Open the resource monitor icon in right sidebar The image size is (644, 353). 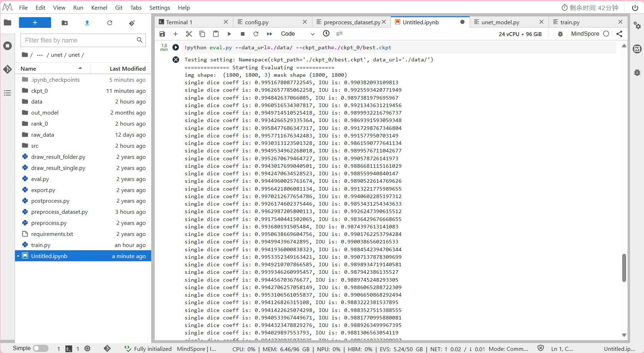click(x=637, y=49)
